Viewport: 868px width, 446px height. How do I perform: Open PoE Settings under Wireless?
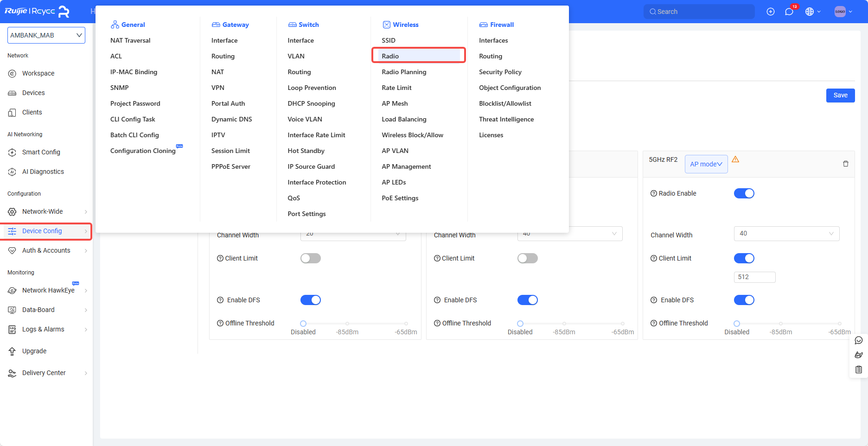coord(400,198)
